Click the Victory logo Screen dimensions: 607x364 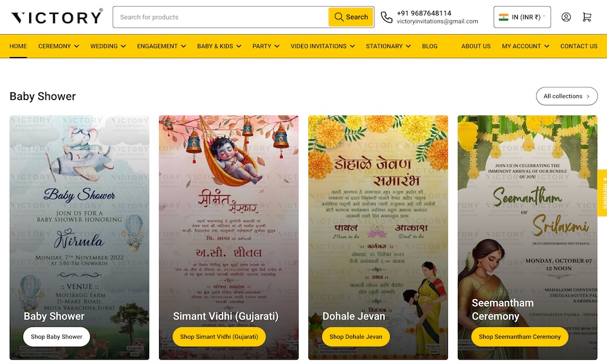pyautogui.click(x=57, y=17)
